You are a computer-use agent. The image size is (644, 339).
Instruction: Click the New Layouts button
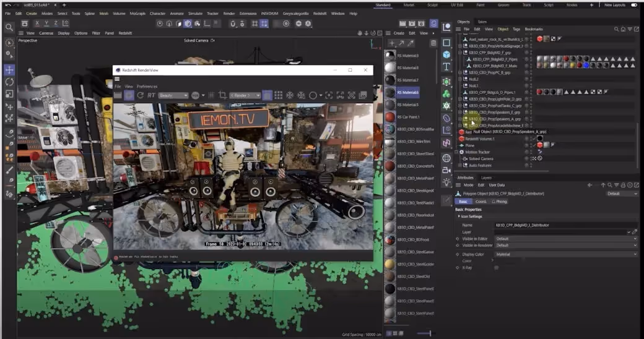tap(615, 5)
